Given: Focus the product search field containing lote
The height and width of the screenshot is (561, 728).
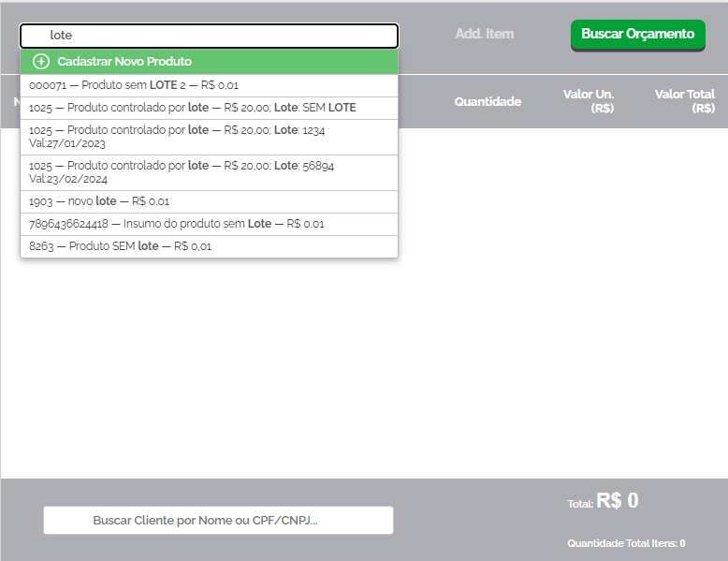Looking at the screenshot, I should tap(209, 36).
